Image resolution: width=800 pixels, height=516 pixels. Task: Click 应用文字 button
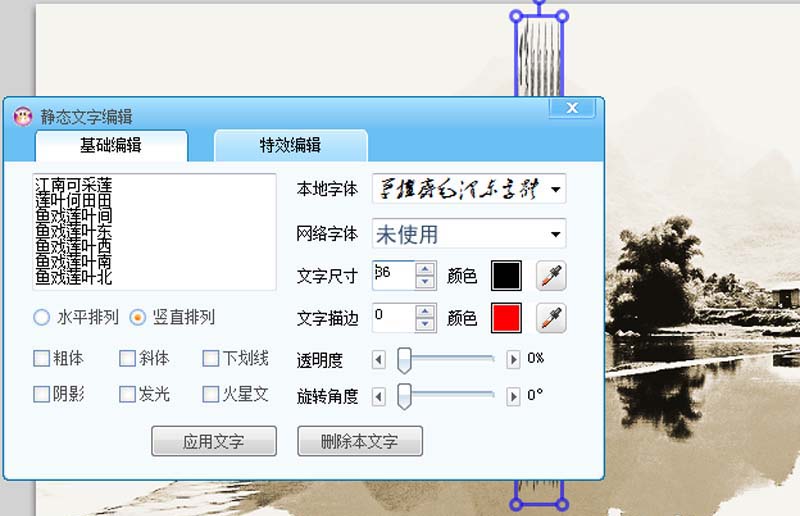[x=214, y=441]
